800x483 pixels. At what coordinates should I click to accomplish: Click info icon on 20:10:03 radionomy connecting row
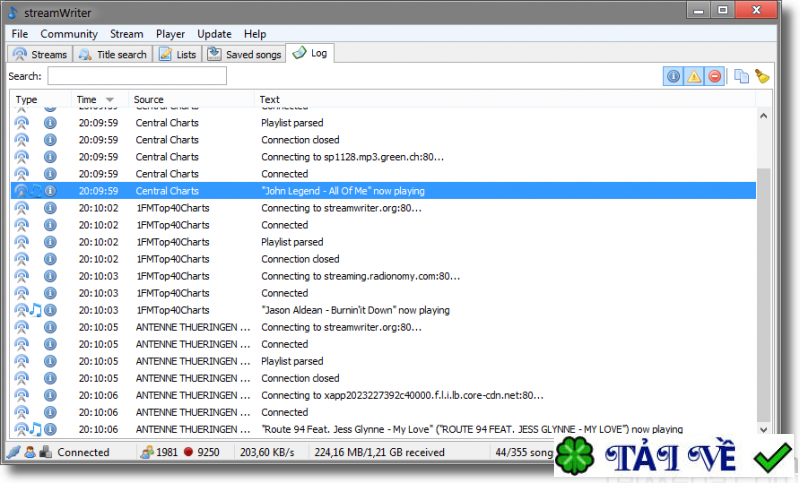(50, 276)
